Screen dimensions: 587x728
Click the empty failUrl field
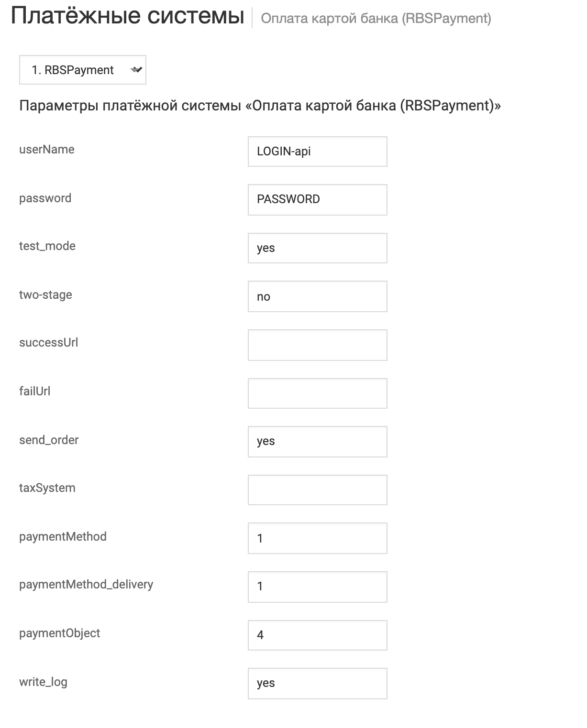click(x=317, y=393)
